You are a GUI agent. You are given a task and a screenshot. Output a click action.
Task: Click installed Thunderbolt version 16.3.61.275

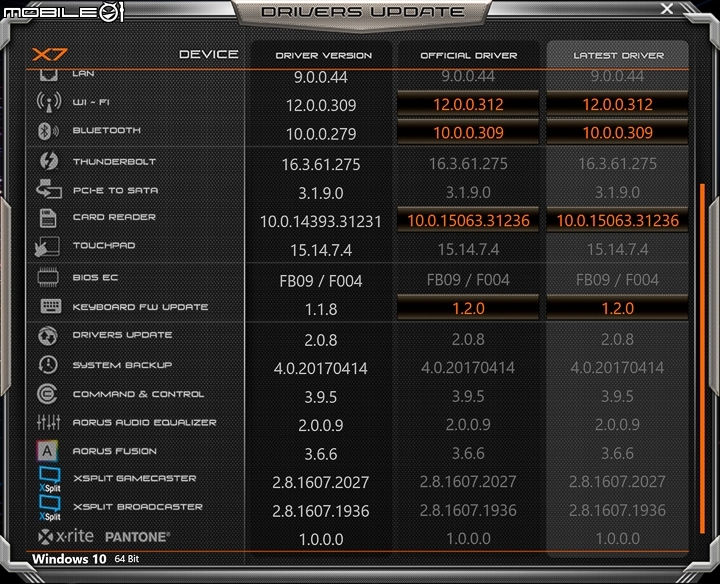tap(321, 164)
